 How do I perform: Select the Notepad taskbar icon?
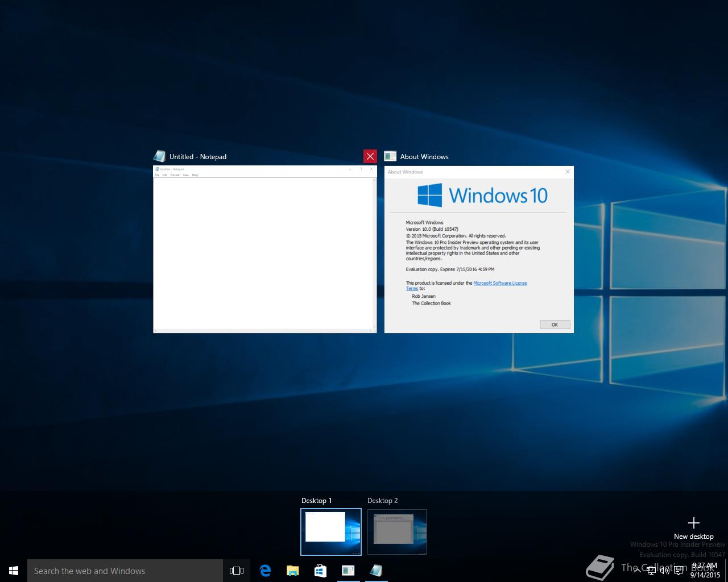(x=376, y=571)
